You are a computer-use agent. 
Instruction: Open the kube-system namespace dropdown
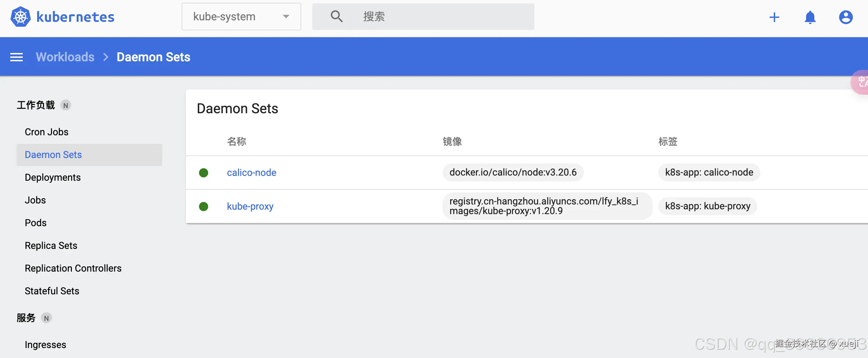(241, 17)
